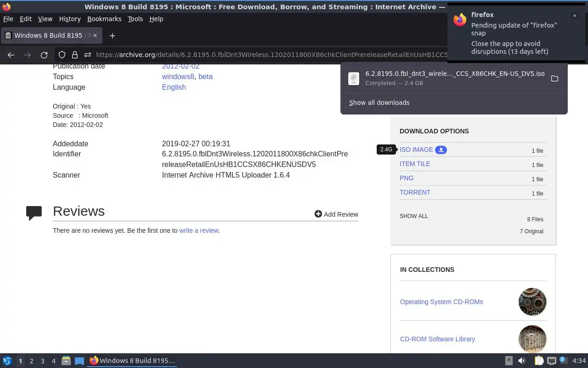Click the ITEM TILE download link

415,164
